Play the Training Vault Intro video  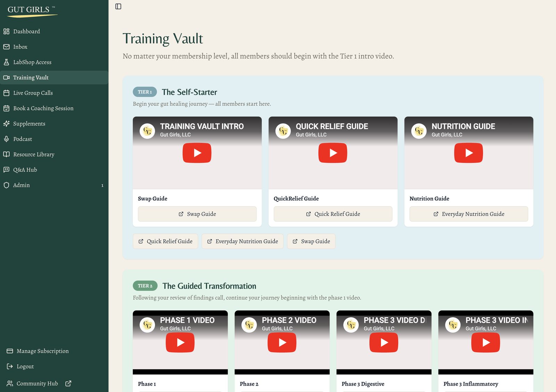(197, 153)
